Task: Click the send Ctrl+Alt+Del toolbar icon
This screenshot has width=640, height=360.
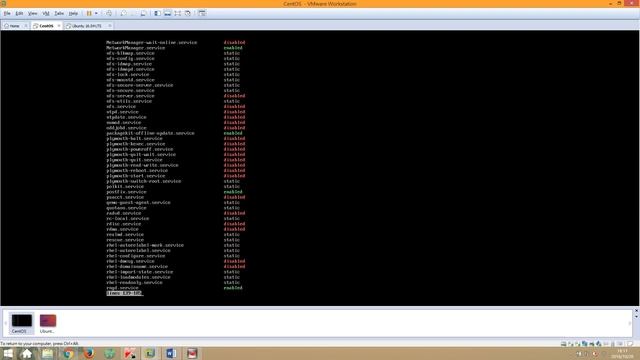Action: coord(109,13)
